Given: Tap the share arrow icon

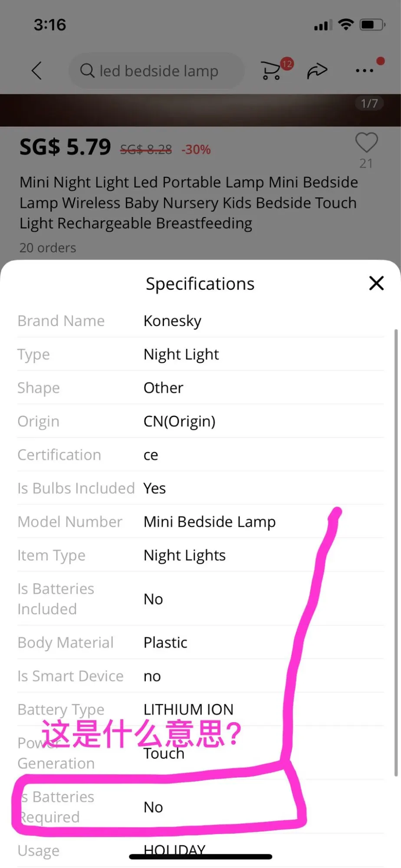Looking at the screenshot, I should 317,71.
